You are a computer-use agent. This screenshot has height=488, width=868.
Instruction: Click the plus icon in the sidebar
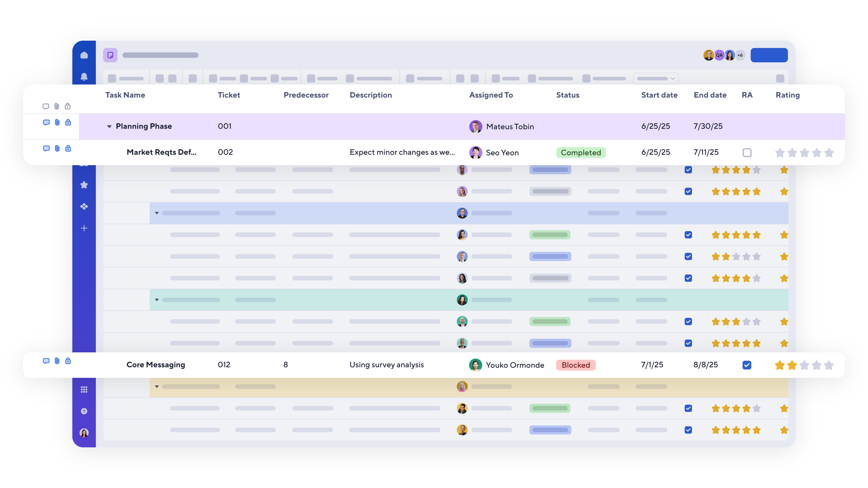[84, 228]
